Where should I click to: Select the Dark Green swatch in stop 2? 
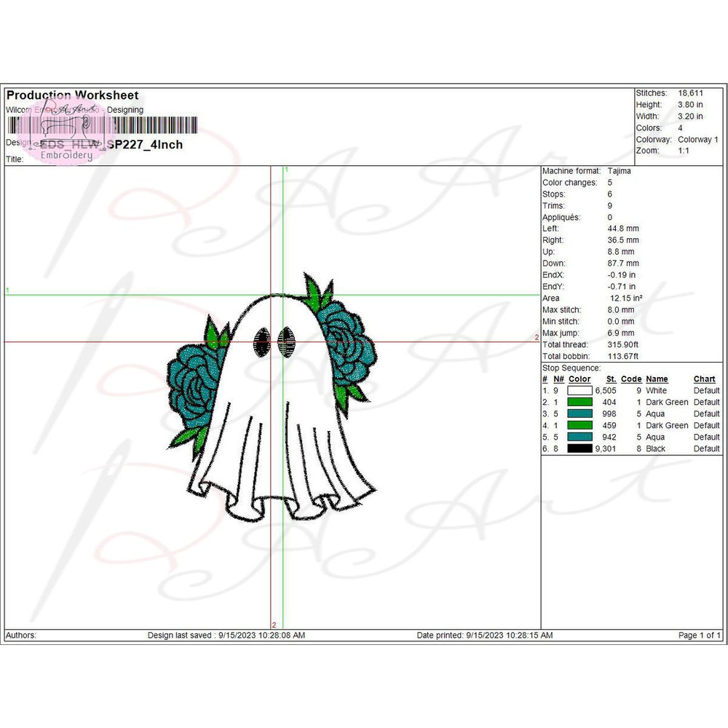[580, 403]
